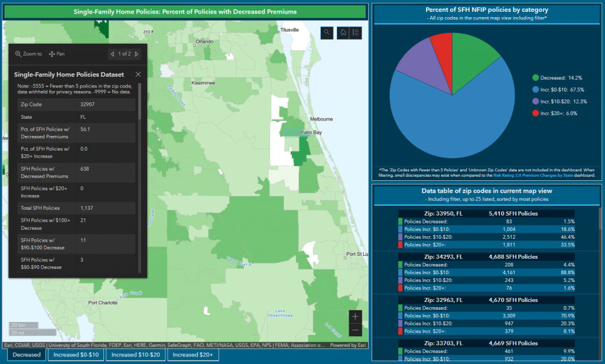Enable the Decreased premiums filter
Screen dimensions: 605x364
click(26, 355)
